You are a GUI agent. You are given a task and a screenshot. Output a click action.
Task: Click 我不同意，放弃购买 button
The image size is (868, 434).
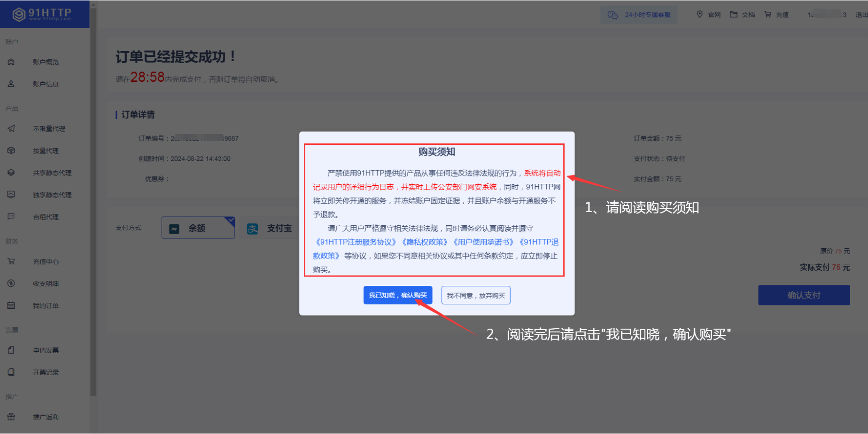click(476, 295)
